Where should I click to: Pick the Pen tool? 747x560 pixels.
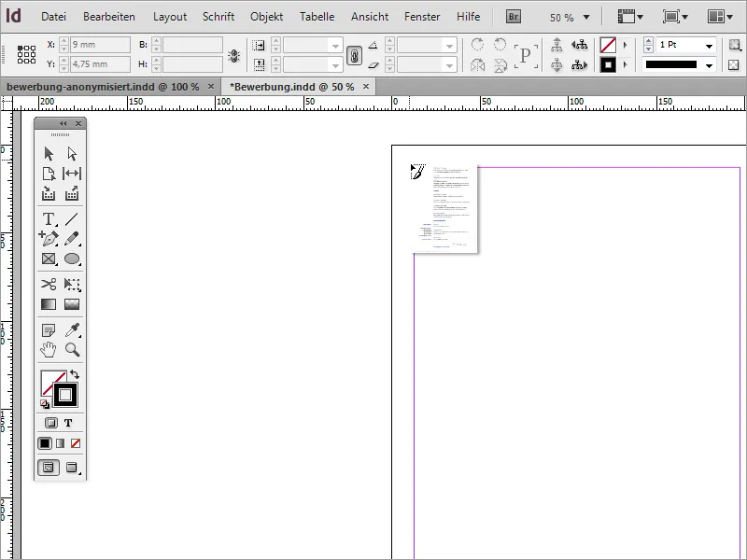[49, 239]
